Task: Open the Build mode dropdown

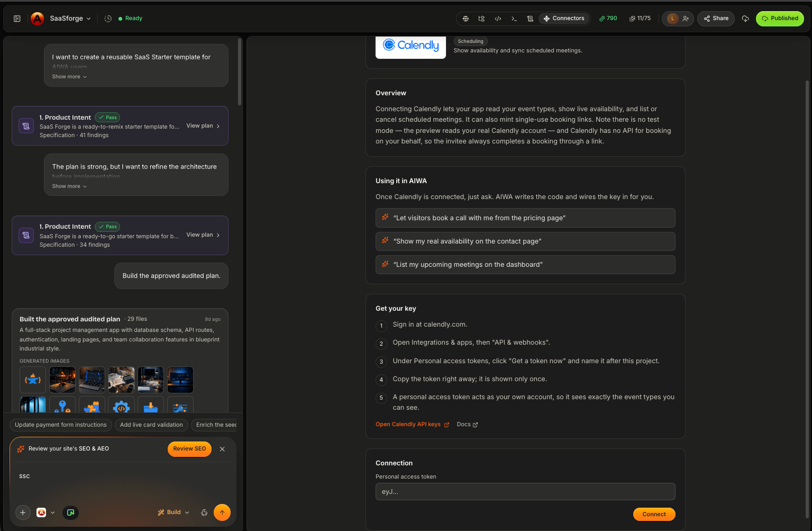Action: 174,512
